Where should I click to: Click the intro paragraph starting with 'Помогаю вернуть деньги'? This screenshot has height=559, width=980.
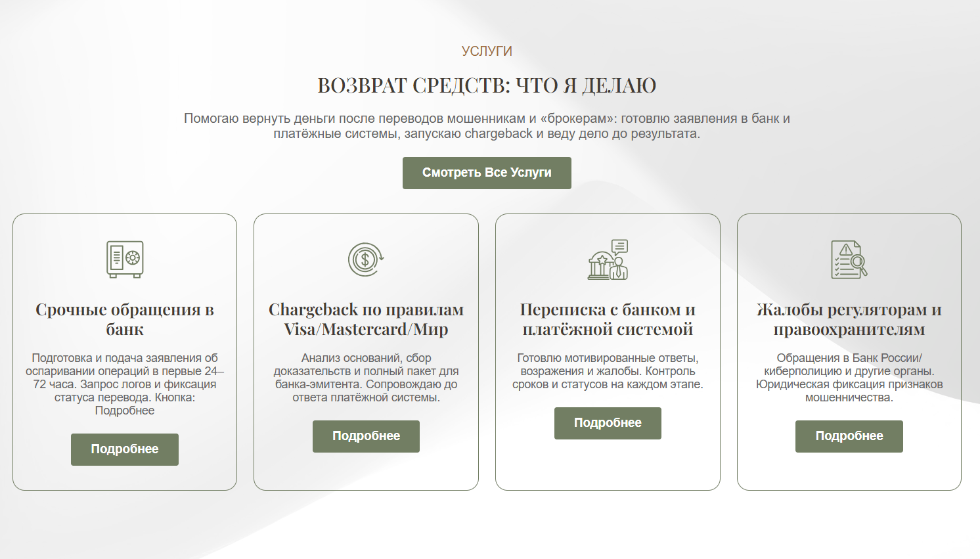pos(487,126)
